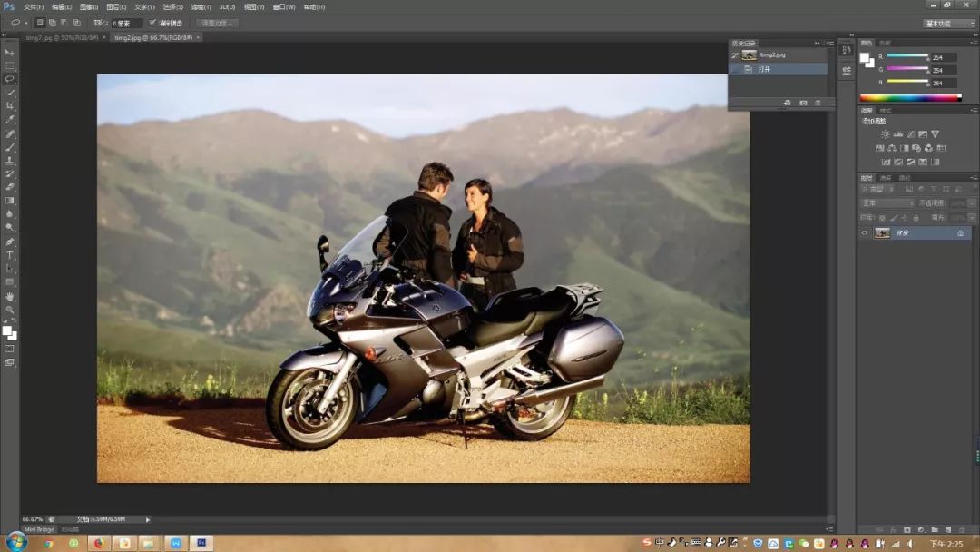This screenshot has height=552, width=980.
Task: Click the History panel trash icon
Action: pos(818,103)
